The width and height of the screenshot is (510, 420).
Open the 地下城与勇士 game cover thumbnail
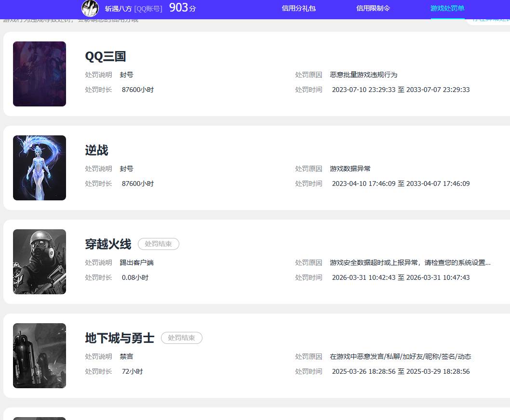[40, 355]
